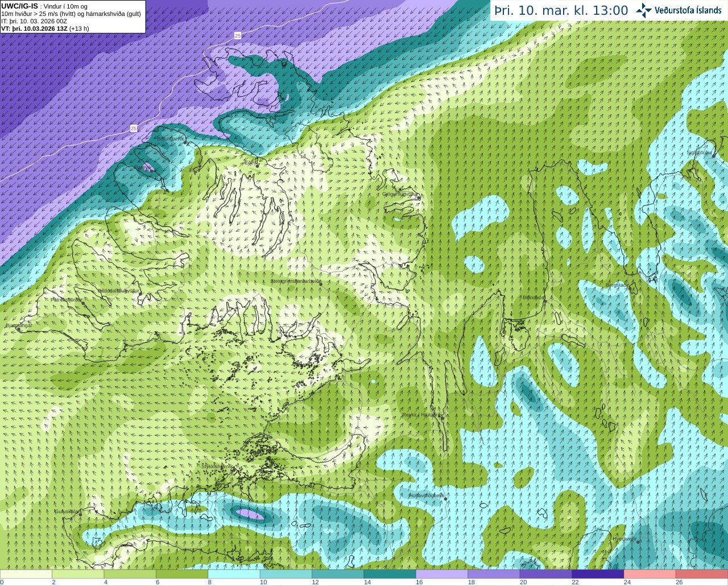
Task: Select the 12–14 m/s teal legend swatch
Action: point(338,574)
